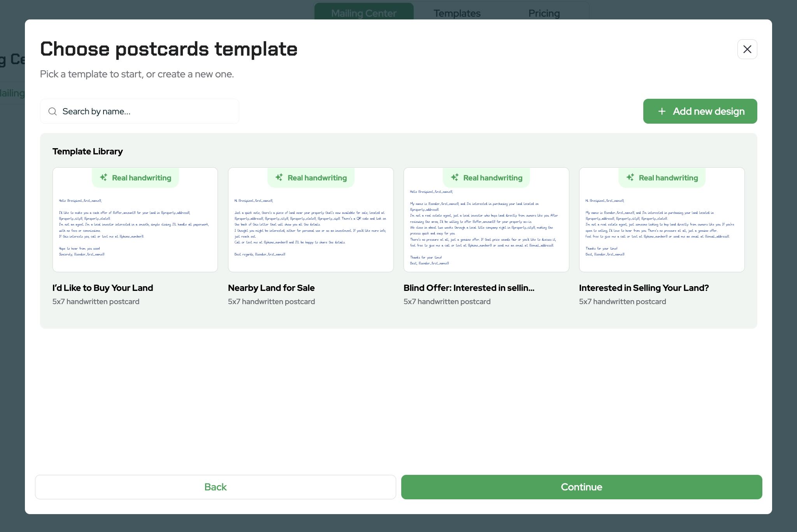Go to the Mailing Center tab
This screenshot has height=532, width=797.
tap(363, 13)
